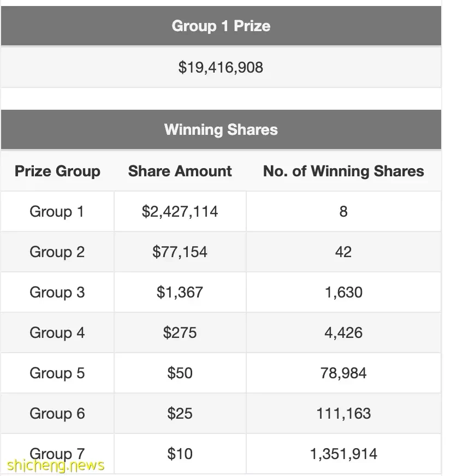Select the $19,416,908 prize amount

(x=221, y=67)
